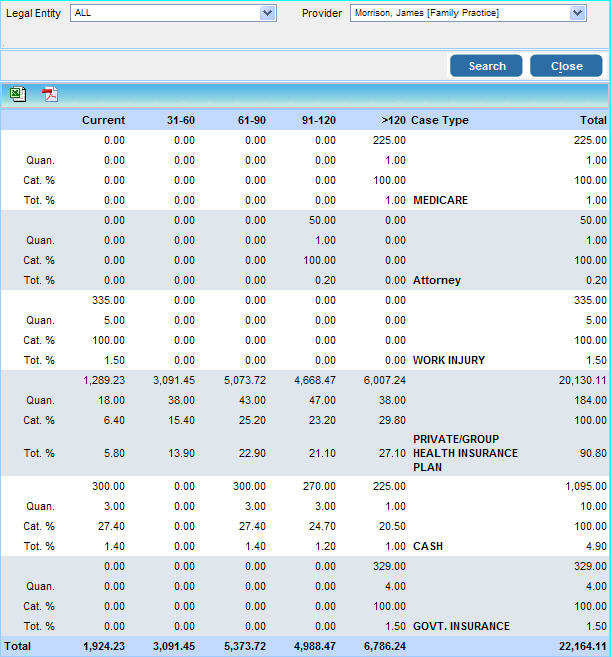This screenshot has width=611, height=657.
Task: Click the GOVT. INSURANCE case type
Action: point(461,626)
